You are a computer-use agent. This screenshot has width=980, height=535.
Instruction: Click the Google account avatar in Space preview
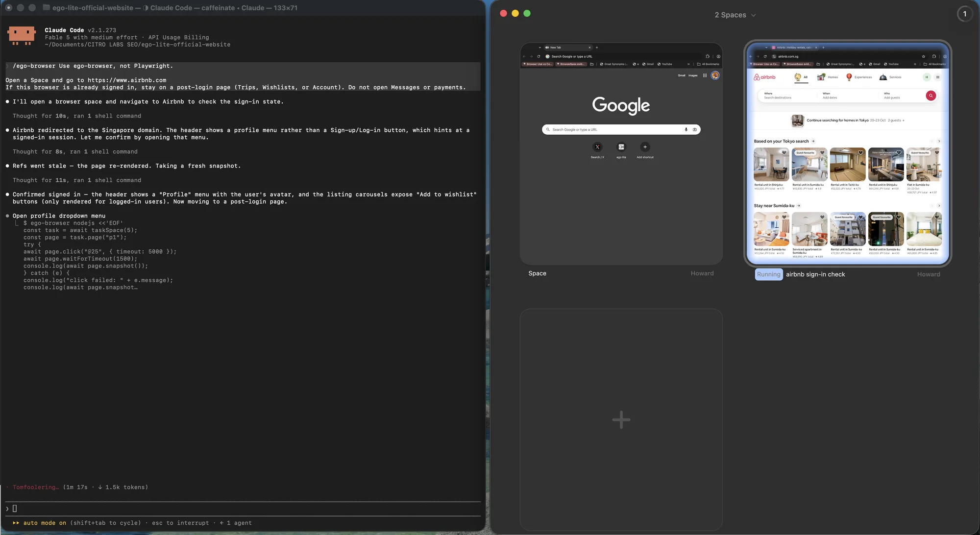(715, 75)
